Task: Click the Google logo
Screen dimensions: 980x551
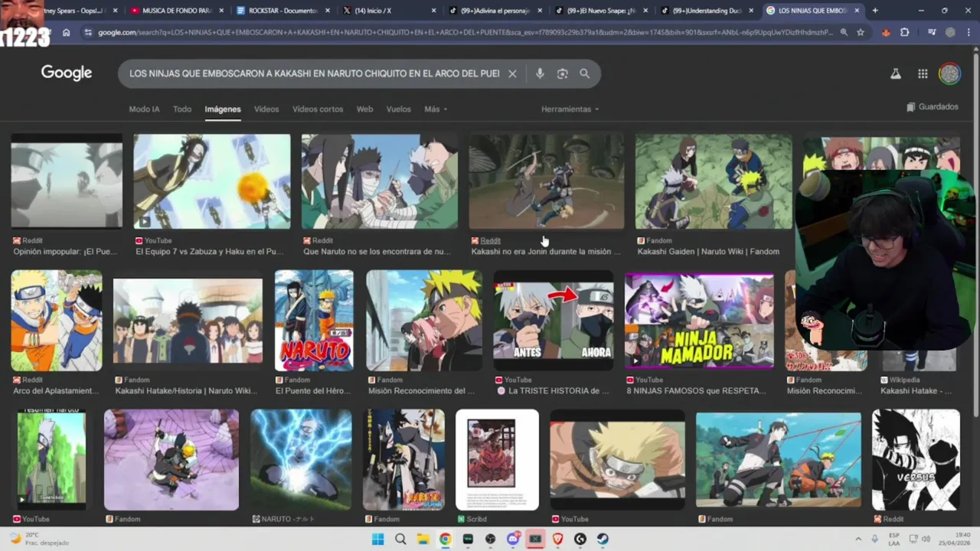Action: [67, 73]
